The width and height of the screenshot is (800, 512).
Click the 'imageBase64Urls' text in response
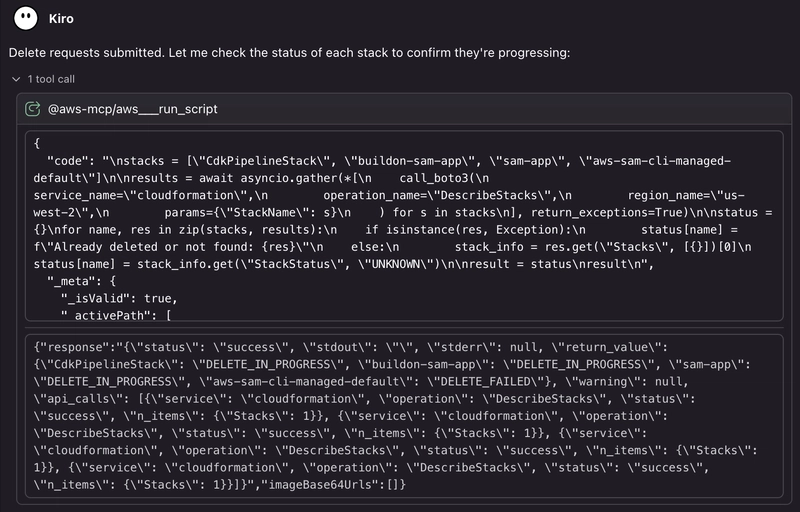tap(322, 484)
